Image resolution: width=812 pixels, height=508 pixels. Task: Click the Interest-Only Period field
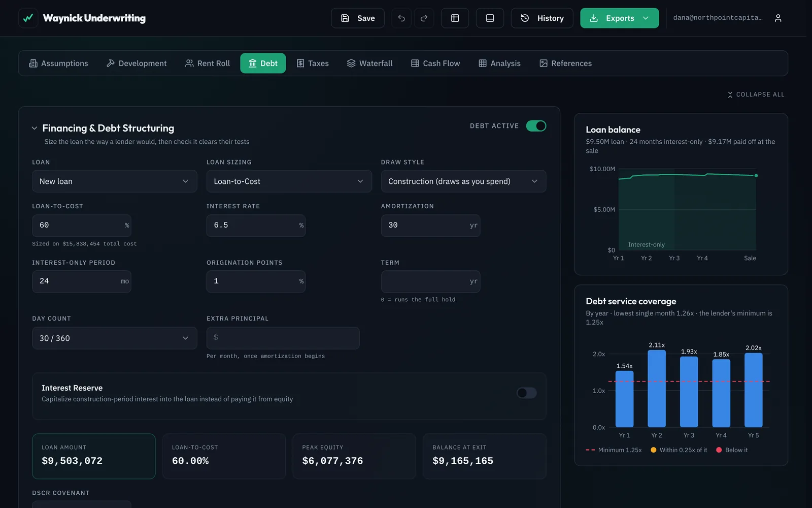tap(82, 281)
